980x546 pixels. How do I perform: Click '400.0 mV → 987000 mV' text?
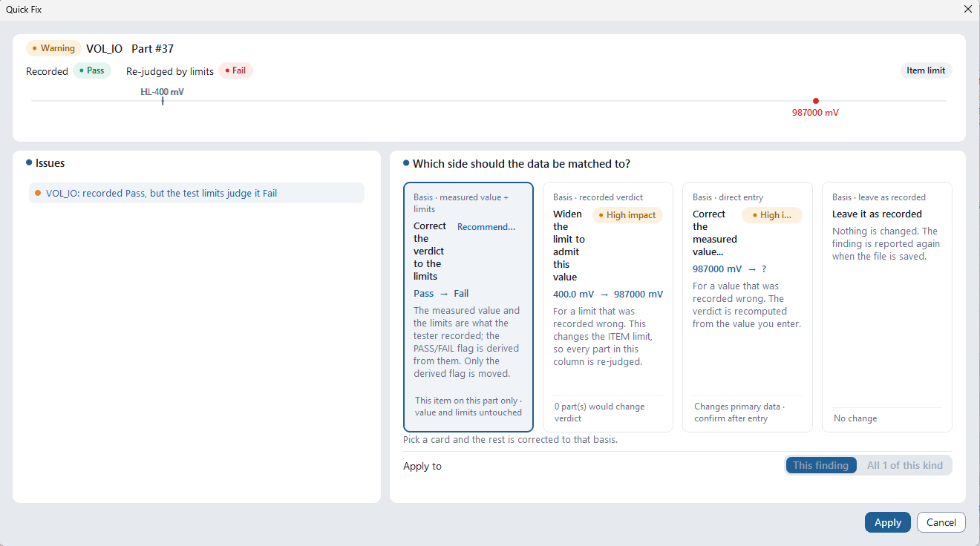pyautogui.click(x=608, y=295)
